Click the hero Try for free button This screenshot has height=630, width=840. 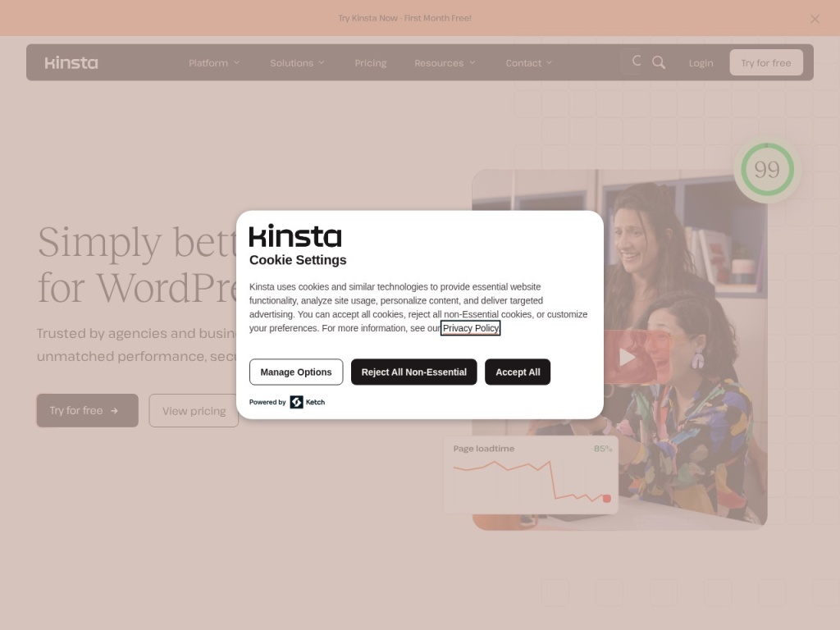(87, 410)
